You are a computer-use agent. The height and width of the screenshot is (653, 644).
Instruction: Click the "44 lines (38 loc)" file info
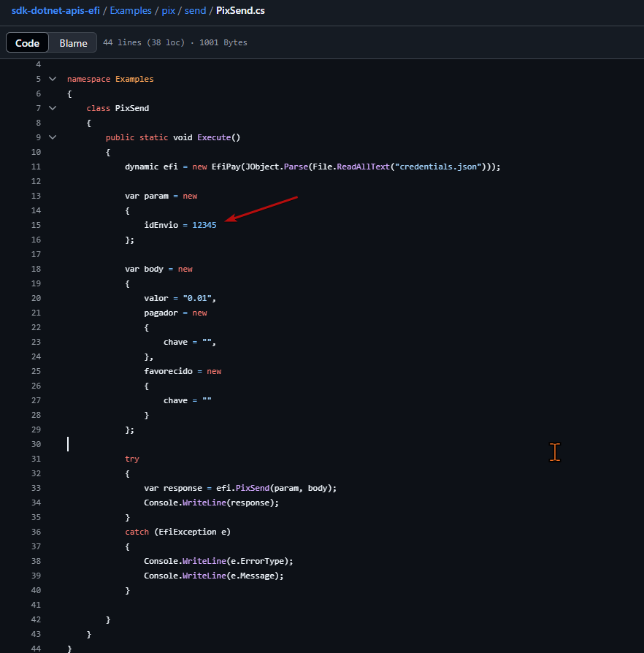point(144,42)
